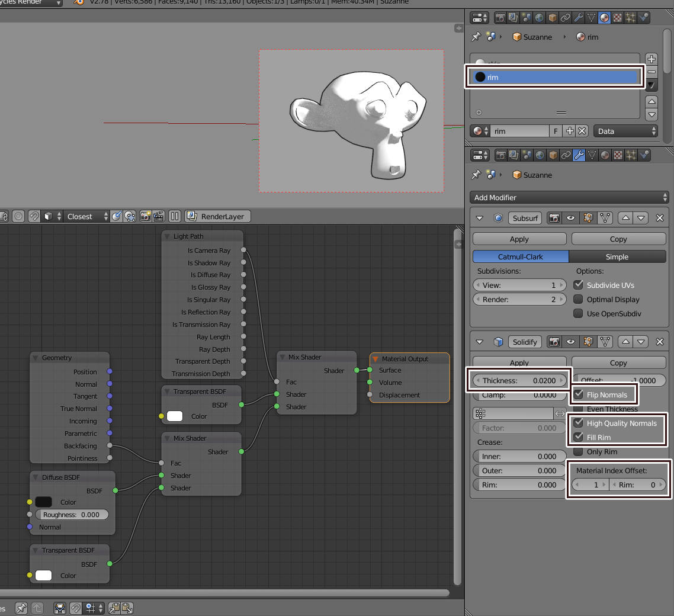Move material slot up in the list
The height and width of the screenshot is (616, 674).
[651, 101]
